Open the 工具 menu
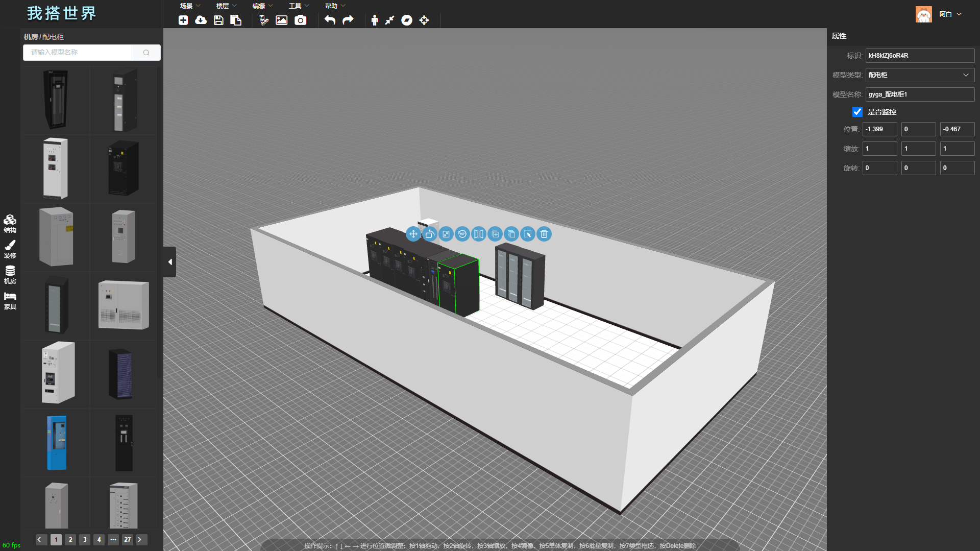Image resolution: width=980 pixels, height=551 pixels. coord(299,6)
